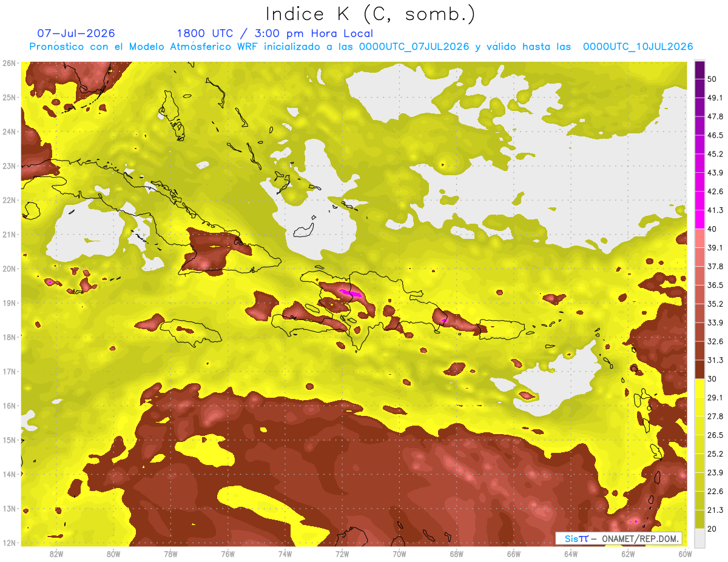The height and width of the screenshot is (562, 728).
Task: Select the bright yellow swatch between 29.1 and 30
Action: (x=699, y=388)
